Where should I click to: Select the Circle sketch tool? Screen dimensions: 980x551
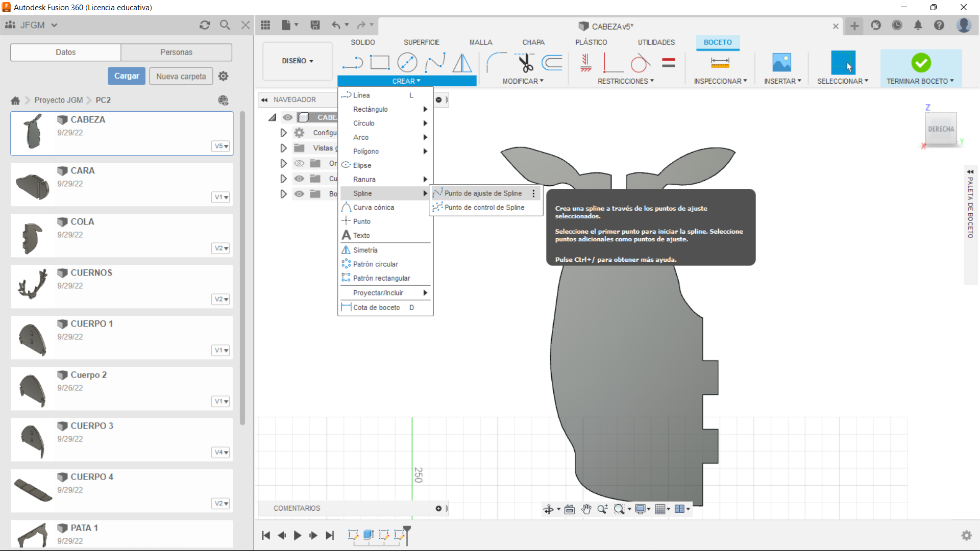pyautogui.click(x=407, y=62)
